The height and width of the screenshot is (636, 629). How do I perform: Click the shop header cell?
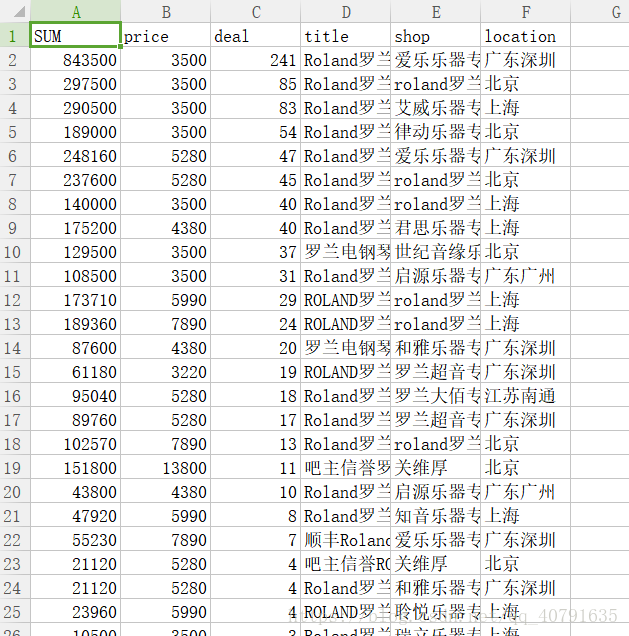tap(436, 35)
